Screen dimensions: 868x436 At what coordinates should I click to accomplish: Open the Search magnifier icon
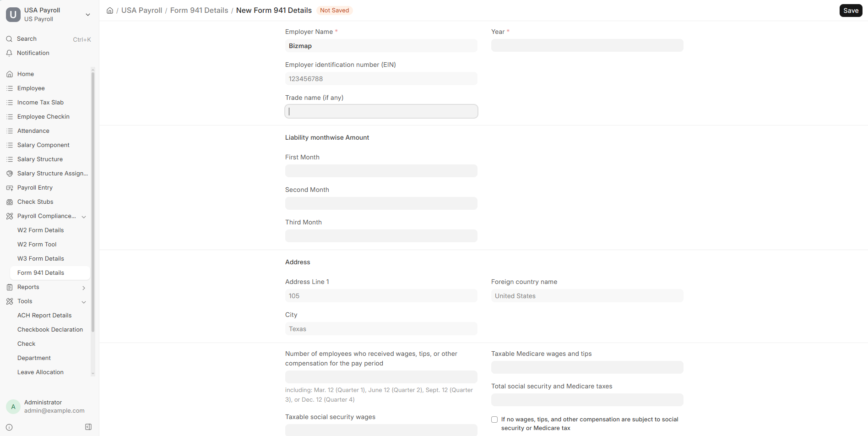9,39
